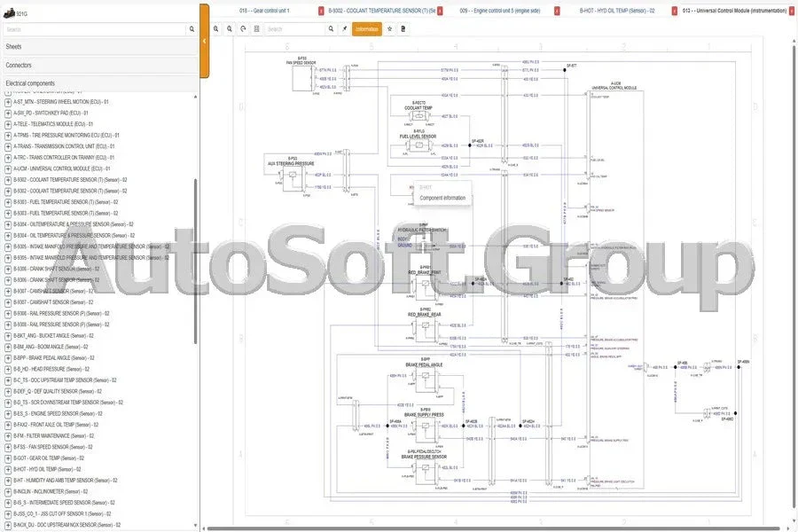Click the diagram's horizontal scrollbar at bottom
Image resolution: width=798 pixels, height=532 pixels.
pyautogui.click(x=497, y=528)
